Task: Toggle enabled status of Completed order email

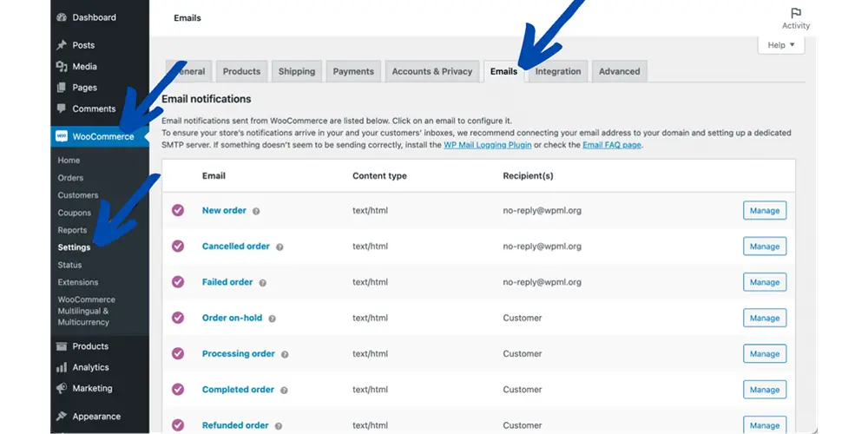Action: [x=178, y=390]
